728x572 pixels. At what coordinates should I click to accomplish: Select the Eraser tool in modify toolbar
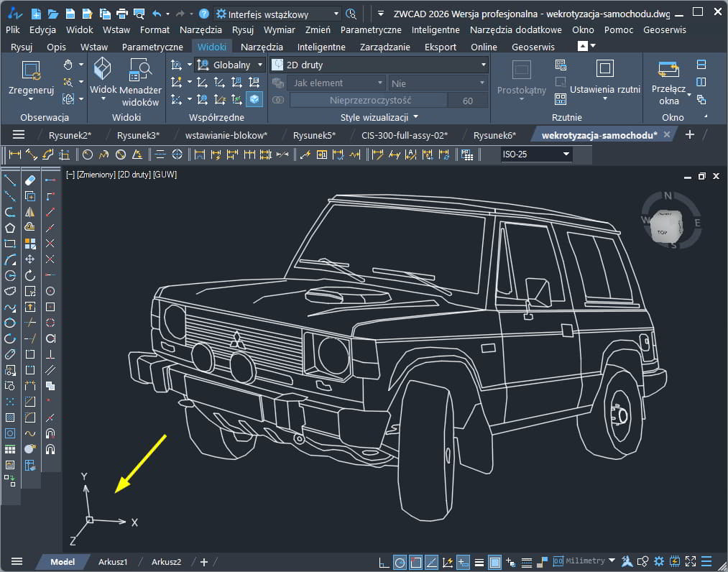pos(30,180)
